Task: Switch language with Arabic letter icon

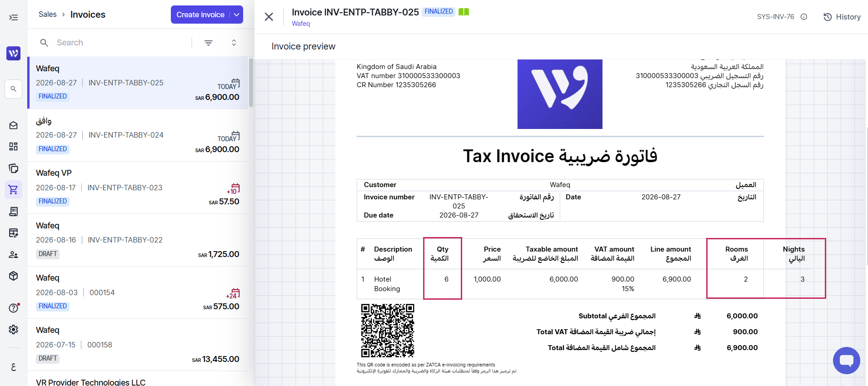Action: coord(14,367)
